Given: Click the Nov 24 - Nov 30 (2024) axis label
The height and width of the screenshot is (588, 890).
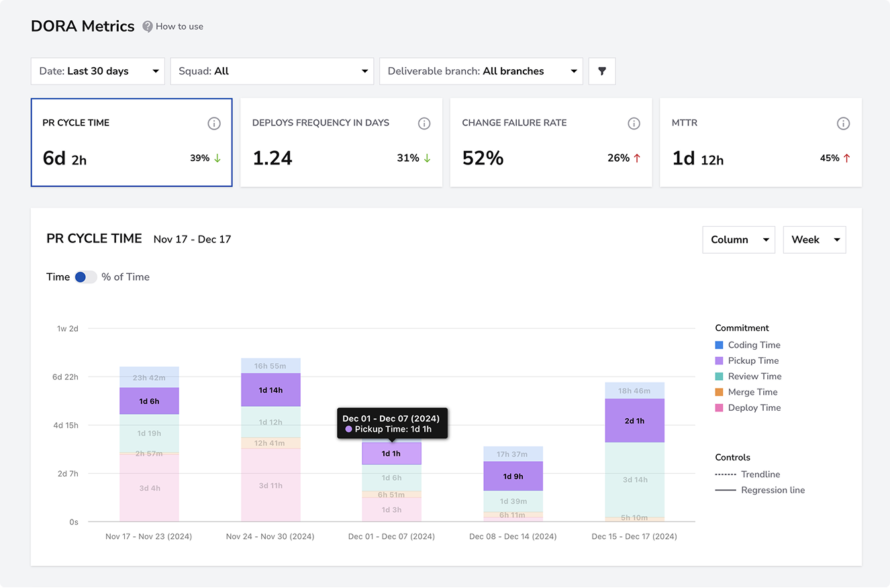Looking at the screenshot, I should (x=270, y=537).
